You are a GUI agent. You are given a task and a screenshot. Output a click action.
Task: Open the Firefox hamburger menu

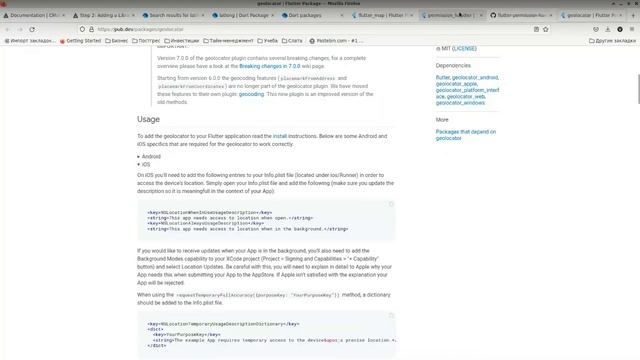tap(632, 29)
